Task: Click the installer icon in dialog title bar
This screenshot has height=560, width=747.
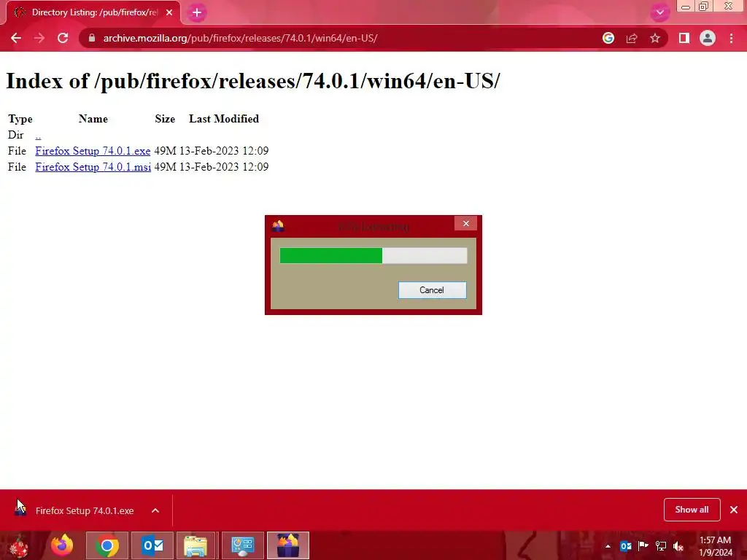Action: 278,226
